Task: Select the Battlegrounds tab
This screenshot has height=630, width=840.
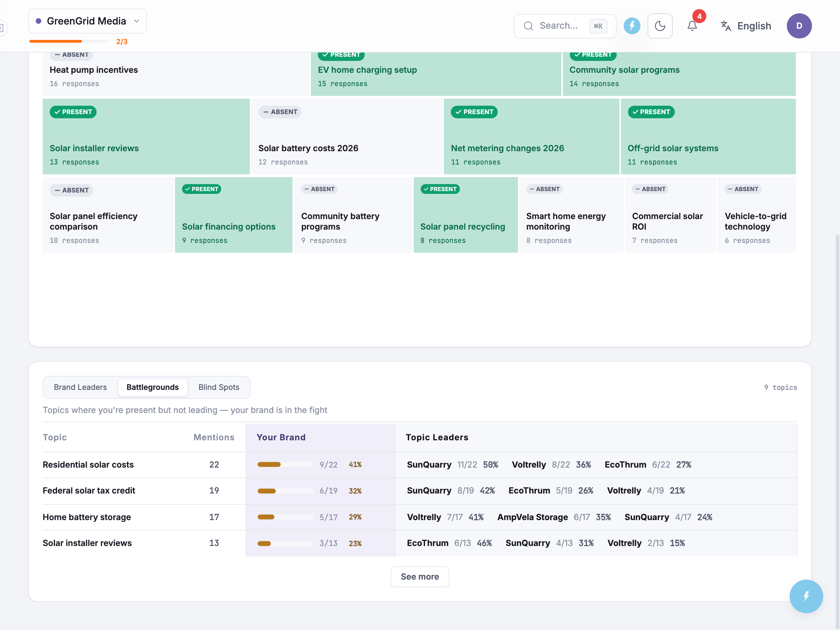Action: pos(152,387)
